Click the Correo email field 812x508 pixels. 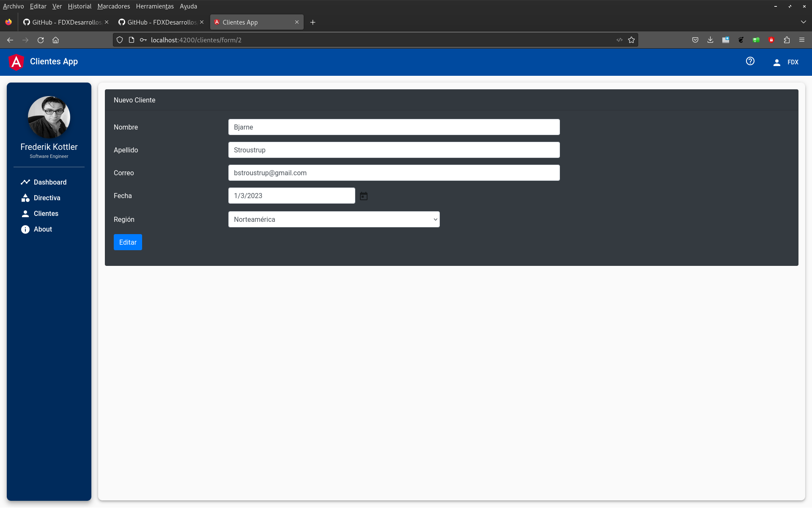tap(394, 173)
